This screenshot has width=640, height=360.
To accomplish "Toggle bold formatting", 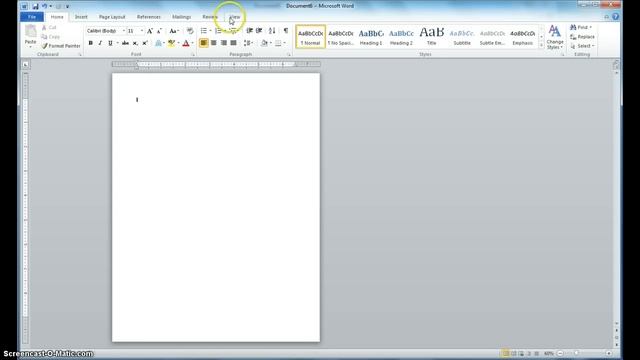I will point(91,43).
